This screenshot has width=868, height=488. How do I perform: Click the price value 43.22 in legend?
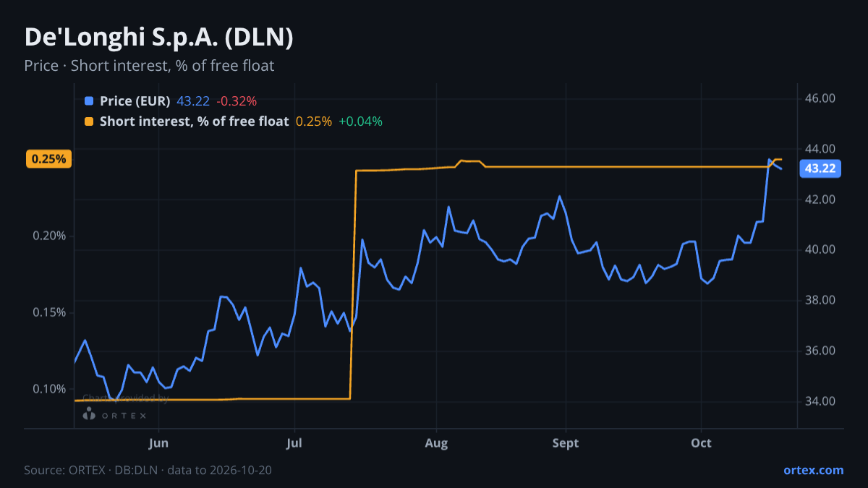[193, 101]
